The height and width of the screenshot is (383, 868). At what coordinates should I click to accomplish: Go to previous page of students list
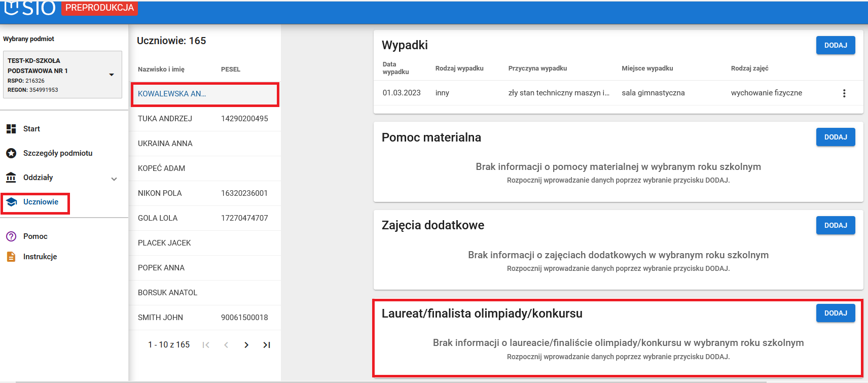point(226,345)
